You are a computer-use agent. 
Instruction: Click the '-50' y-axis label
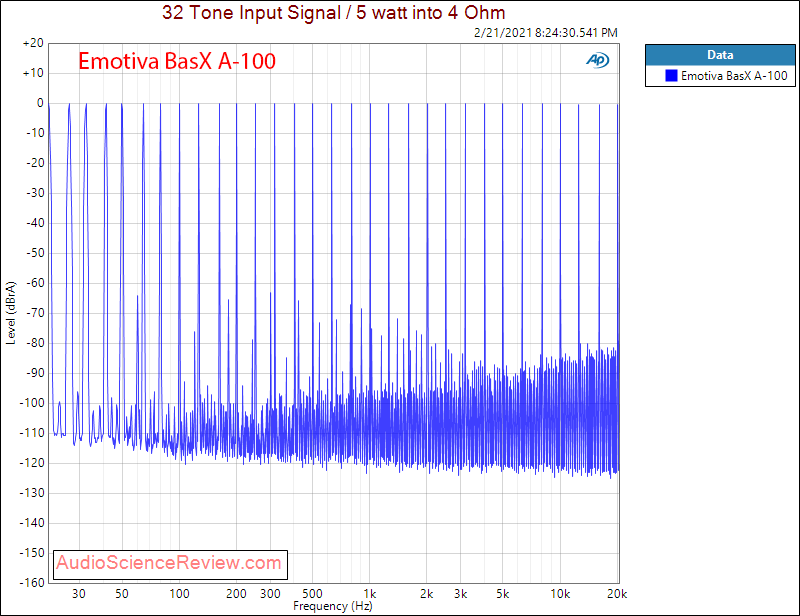[35, 253]
